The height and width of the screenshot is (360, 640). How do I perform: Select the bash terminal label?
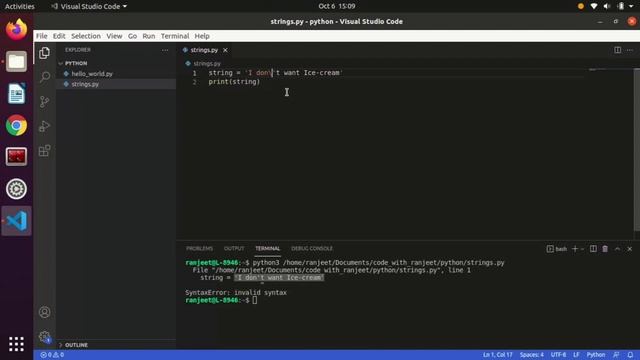pos(557,249)
